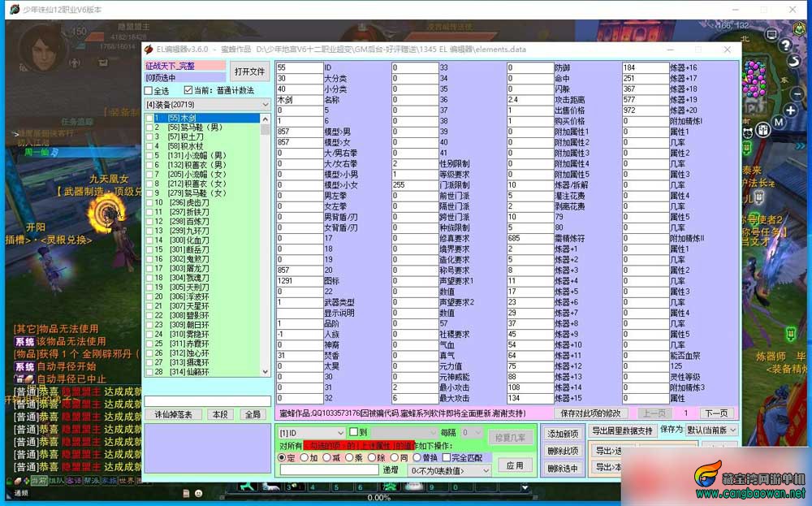
Task: Click the value input next to 递增
Action: [x=330, y=469]
